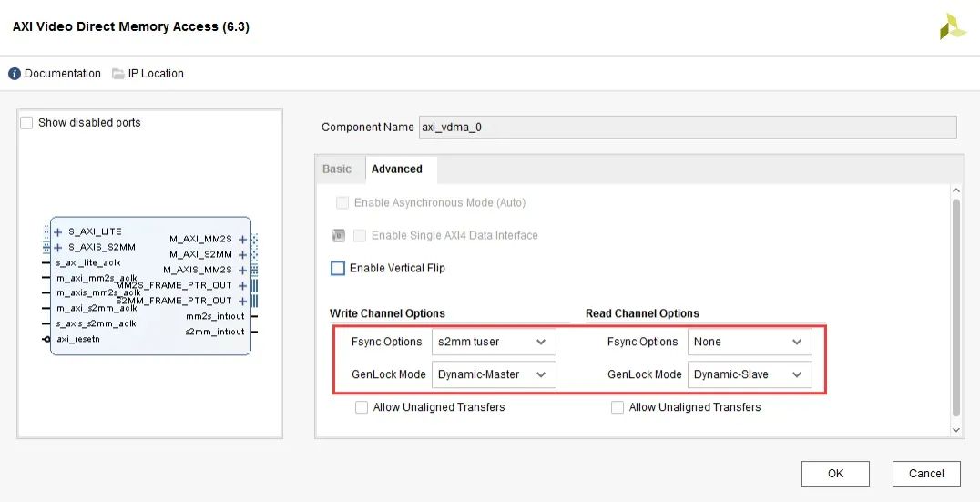This screenshot has width=980, height=502.
Task: Expand the M_AXIS_MM2S port plus icon
Action: 242,271
